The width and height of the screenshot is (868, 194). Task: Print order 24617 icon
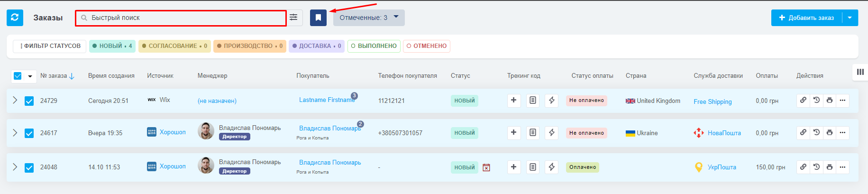[830, 132]
